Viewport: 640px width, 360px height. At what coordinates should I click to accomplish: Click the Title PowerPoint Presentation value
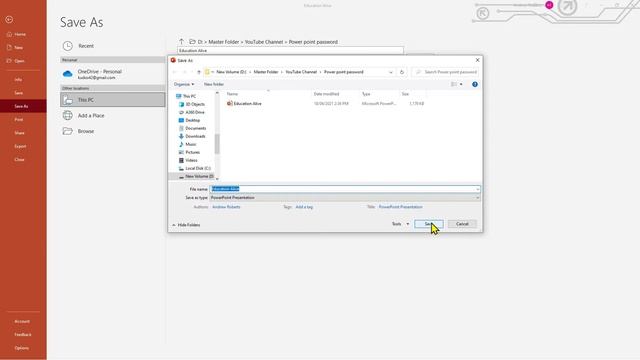(401, 207)
